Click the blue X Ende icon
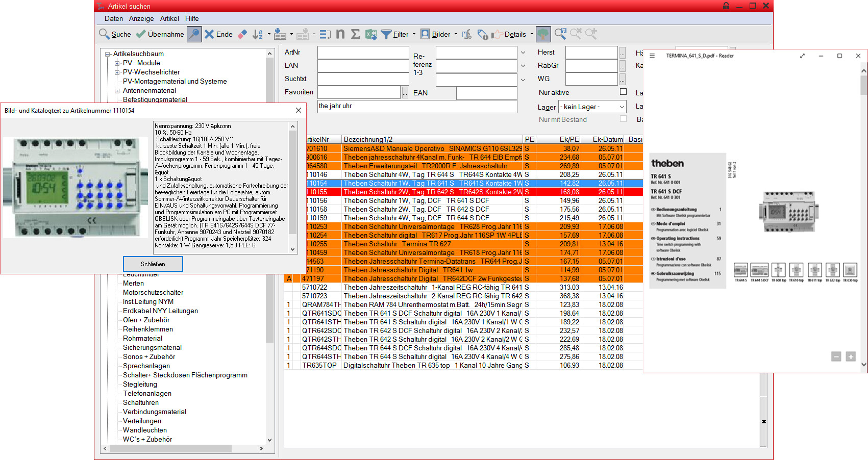 point(209,34)
